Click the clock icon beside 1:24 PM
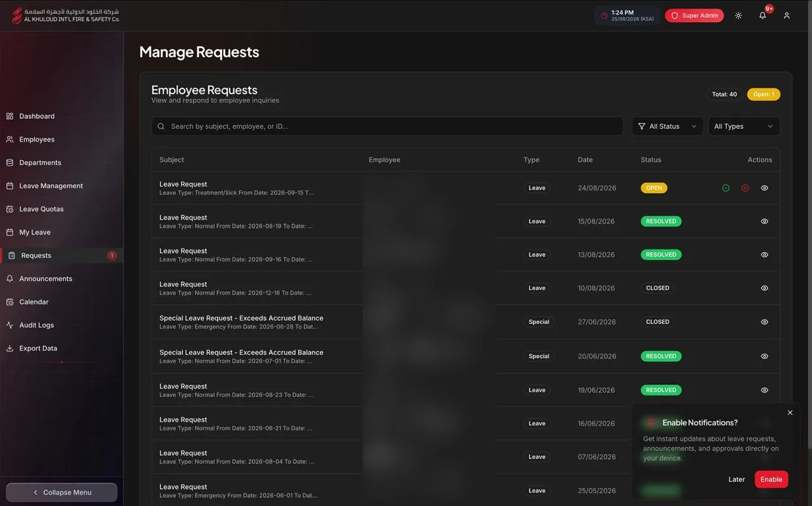Image resolution: width=812 pixels, height=506 pixels. pos(604,16)
